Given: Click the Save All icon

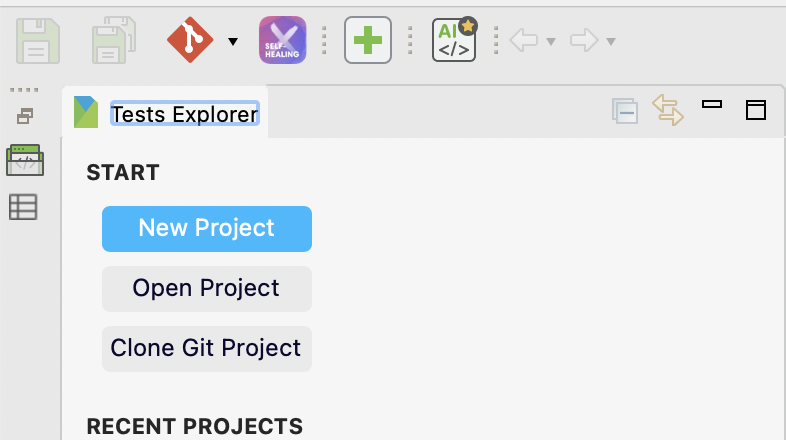Looking at the screenshot, I should tap(114, 41).
